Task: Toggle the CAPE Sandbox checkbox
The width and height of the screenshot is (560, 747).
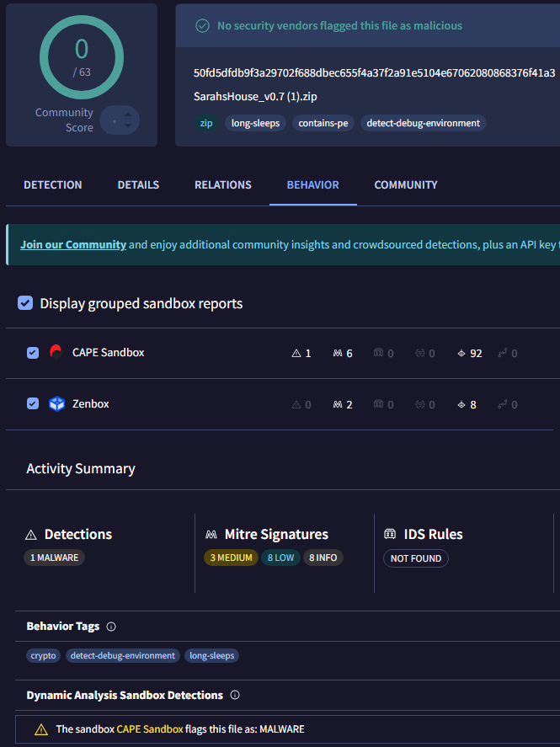Action: (x=33, y=353)
